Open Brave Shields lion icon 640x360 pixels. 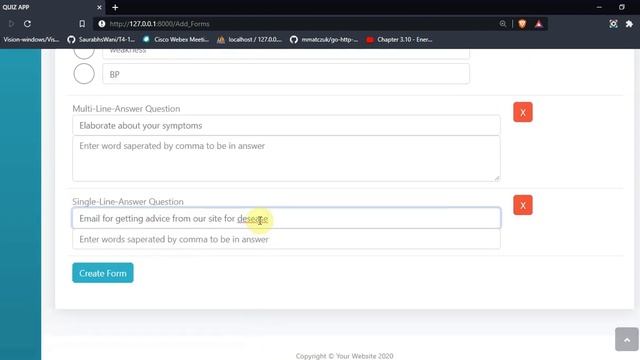pos(522,24)
